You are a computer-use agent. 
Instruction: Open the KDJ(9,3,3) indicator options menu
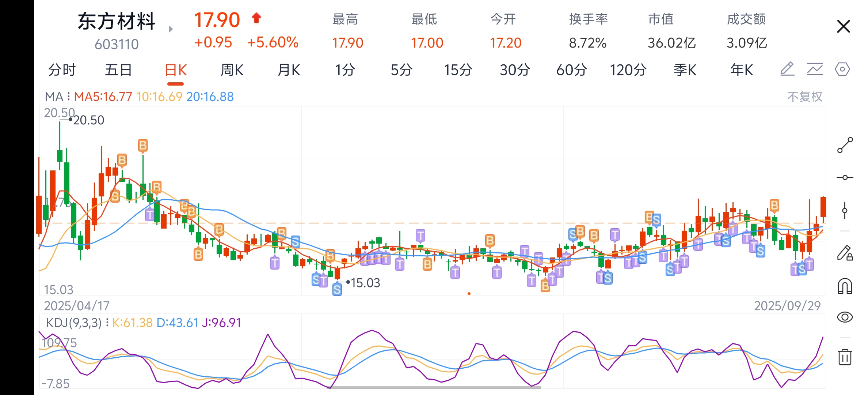(107, 323)
